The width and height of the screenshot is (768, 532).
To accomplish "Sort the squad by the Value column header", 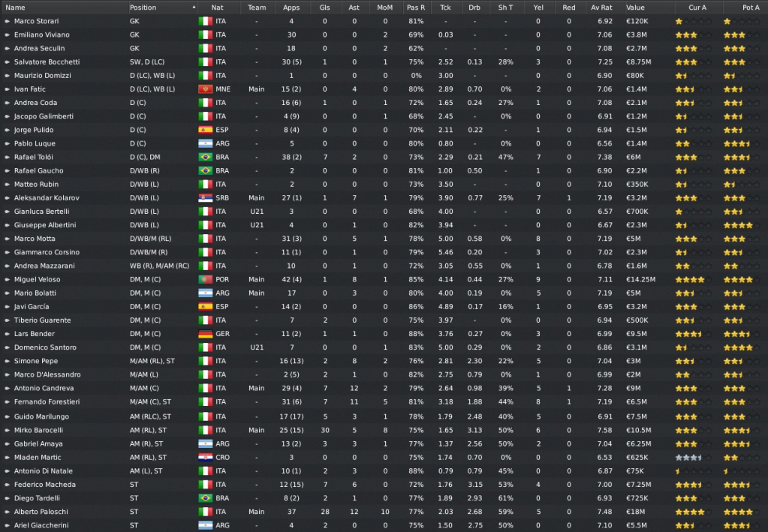I will (634, 8).
